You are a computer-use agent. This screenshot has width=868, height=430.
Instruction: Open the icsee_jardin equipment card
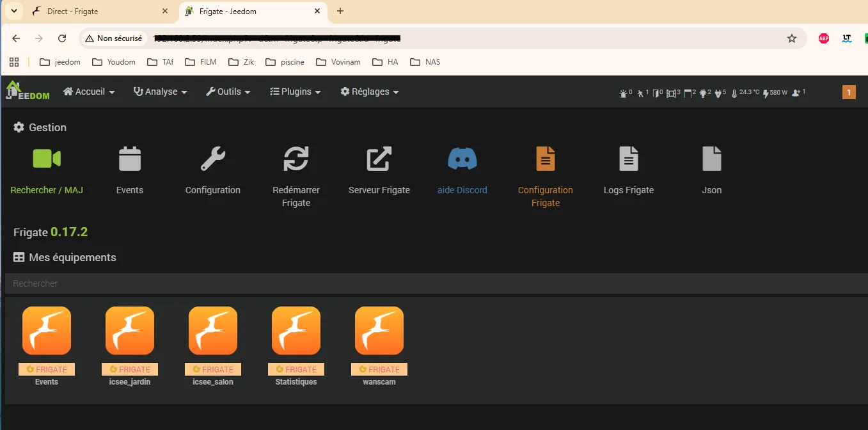tap(130, 346)
